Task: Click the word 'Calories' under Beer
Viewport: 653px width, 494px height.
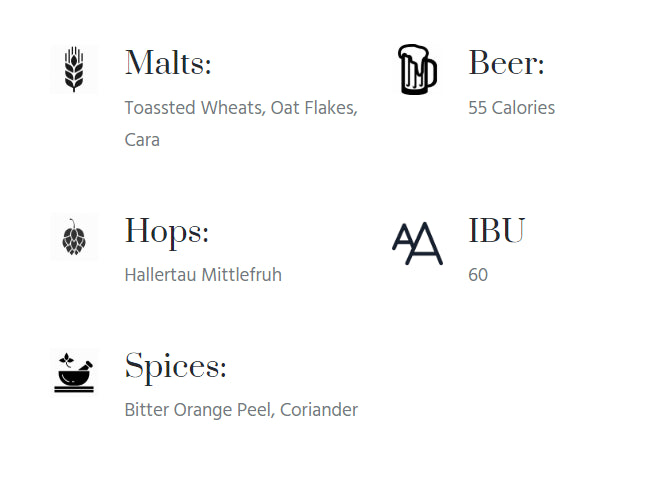Action: (523, 107)
